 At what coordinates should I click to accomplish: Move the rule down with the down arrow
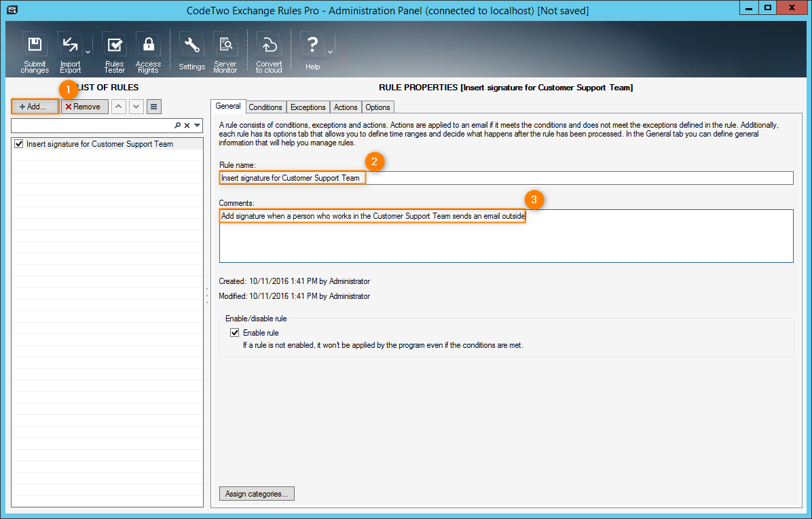(136, 107)
